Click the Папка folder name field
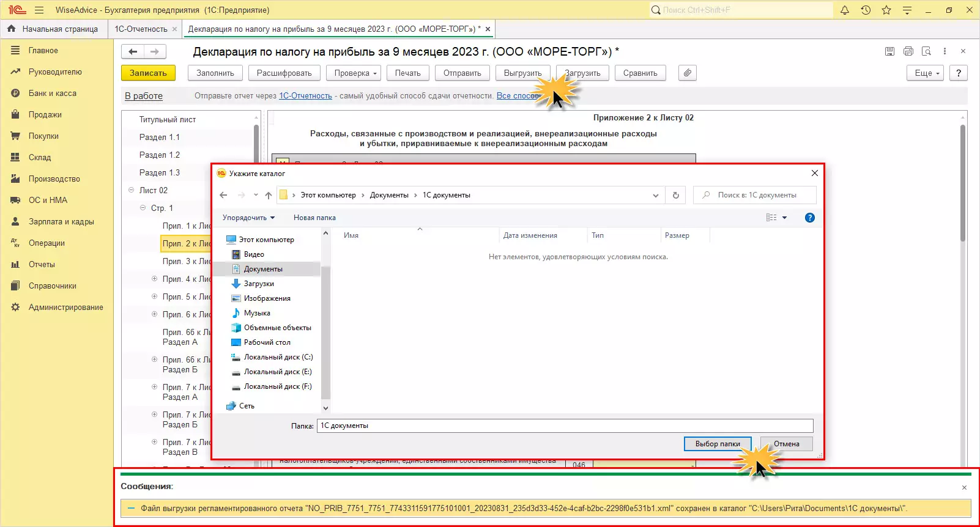 pyautogui.click(x=565, y=426)
